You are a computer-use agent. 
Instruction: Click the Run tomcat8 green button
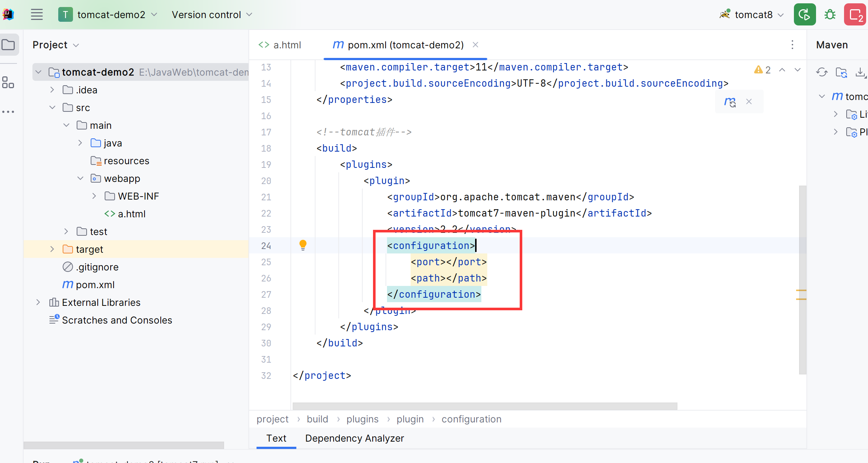pyautogui.click(x=804, y=15)
